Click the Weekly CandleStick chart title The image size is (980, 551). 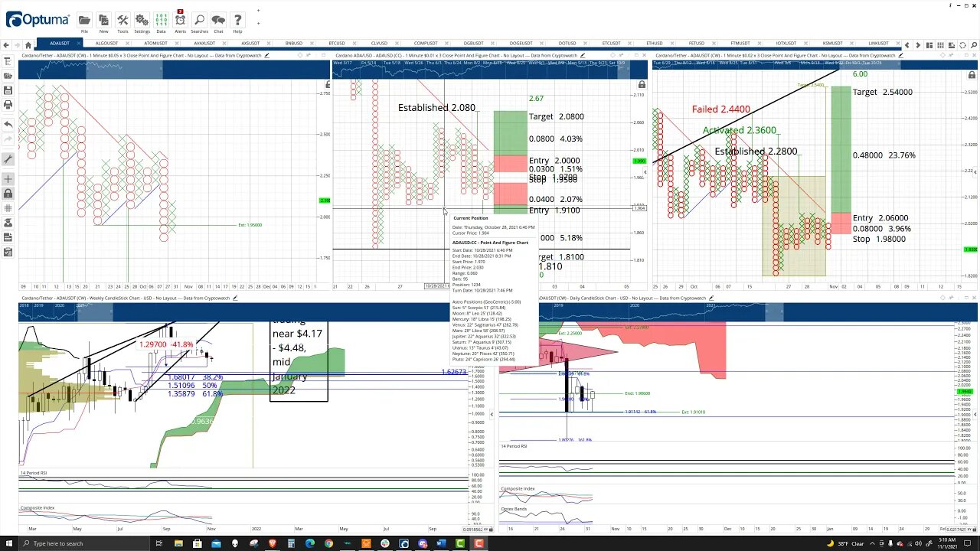coord(124,298)
